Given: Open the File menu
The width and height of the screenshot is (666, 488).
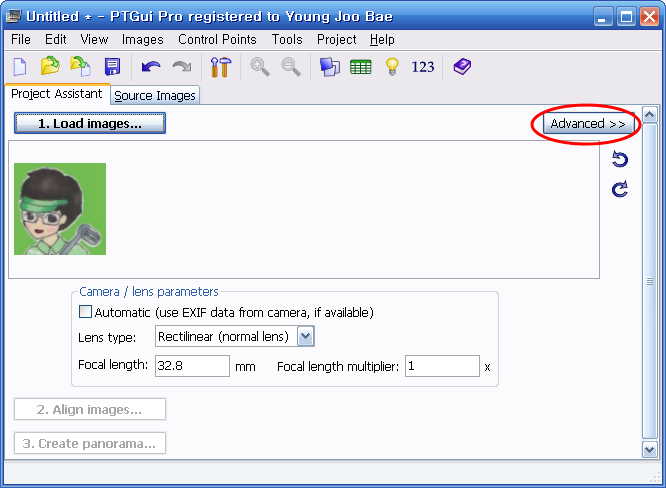Looking at the screenshot, I should click(x=21, y=39).
